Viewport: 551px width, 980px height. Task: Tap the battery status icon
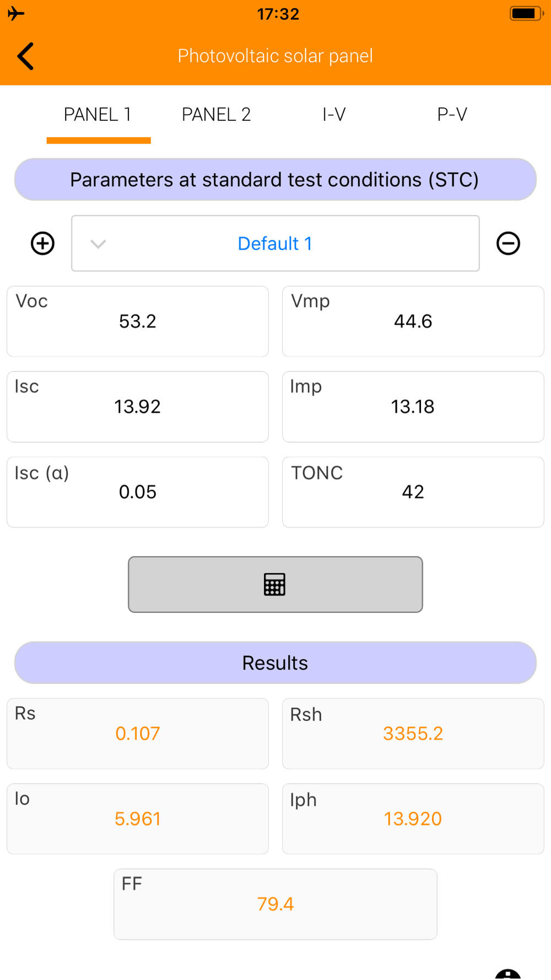tap(526, 13)
